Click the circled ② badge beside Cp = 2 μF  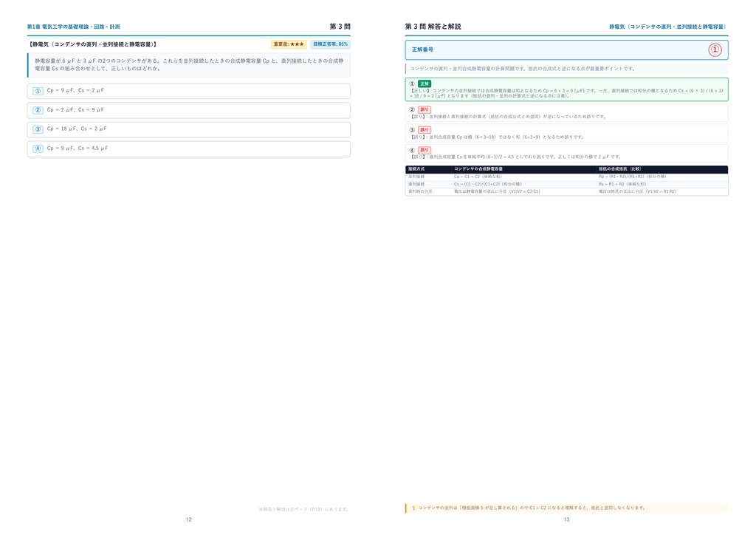point(38,110)
